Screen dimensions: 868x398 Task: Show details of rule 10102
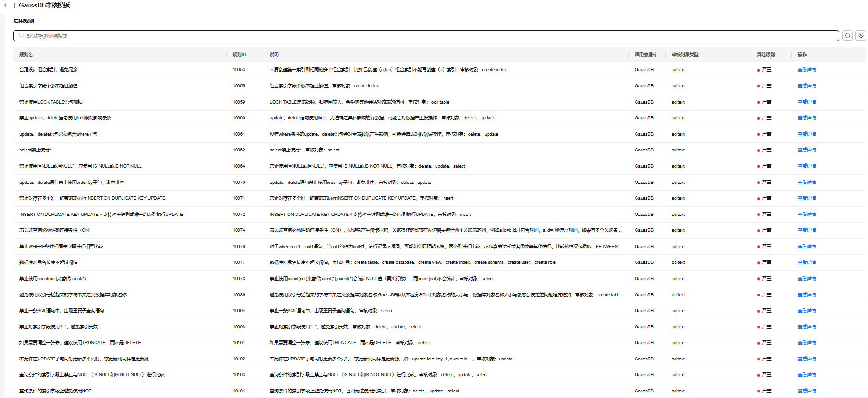pyautogui.click(x=806, y=359)
